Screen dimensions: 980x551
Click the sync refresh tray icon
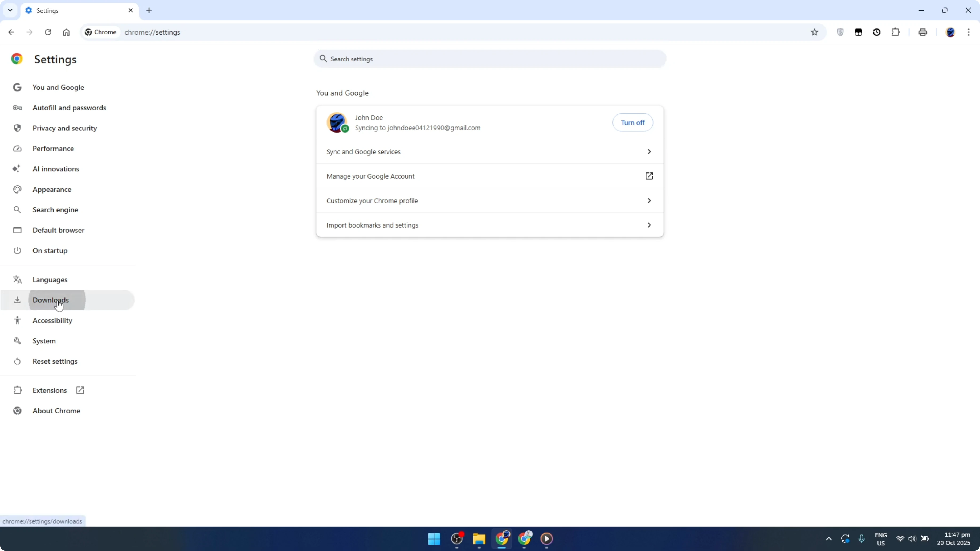pos(845,539)
